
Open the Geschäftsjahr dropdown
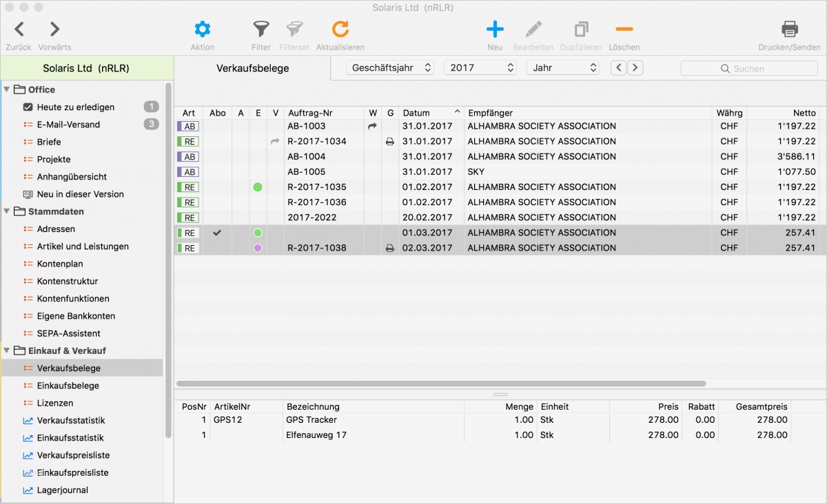pos(391,67)
